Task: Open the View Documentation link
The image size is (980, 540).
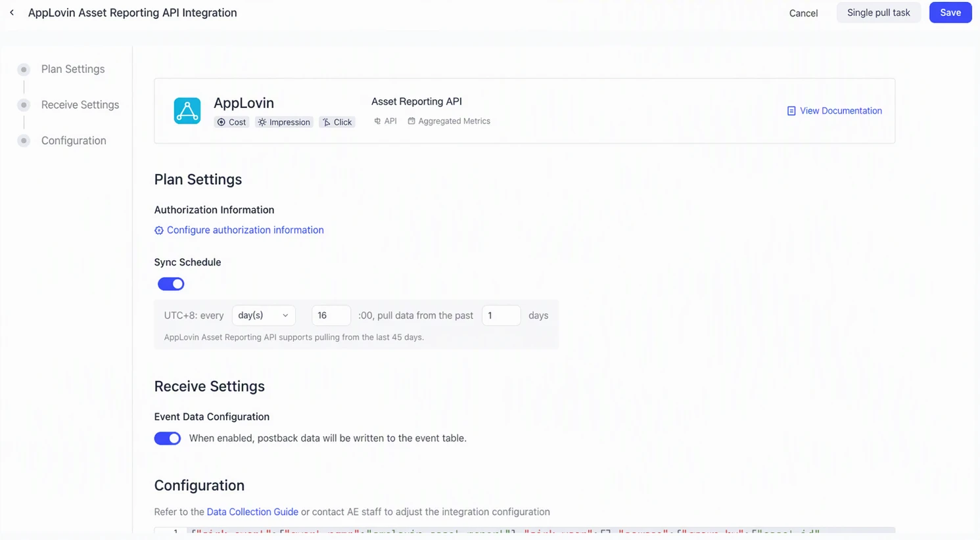Action: (841, 111)
